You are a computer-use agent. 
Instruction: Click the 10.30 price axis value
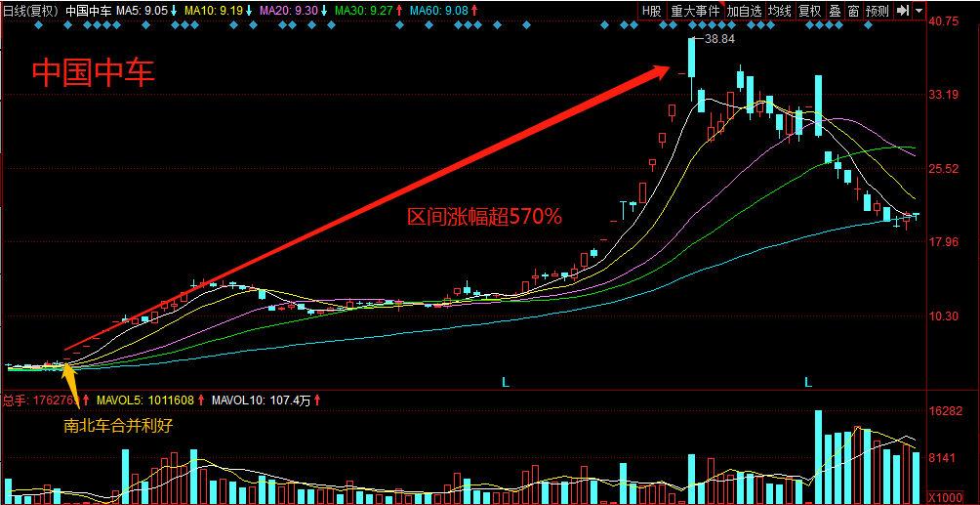pyautogui.click(x=944, y=316)
